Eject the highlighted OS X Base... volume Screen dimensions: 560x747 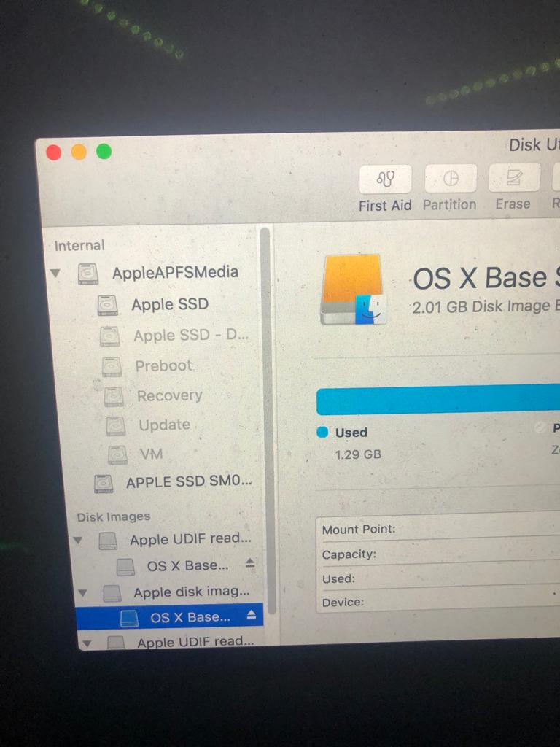tap(252, 615)
